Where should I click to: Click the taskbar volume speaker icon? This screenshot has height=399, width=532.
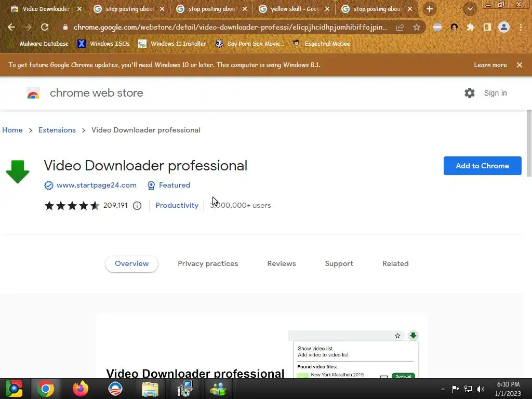[x=481, y=389]
